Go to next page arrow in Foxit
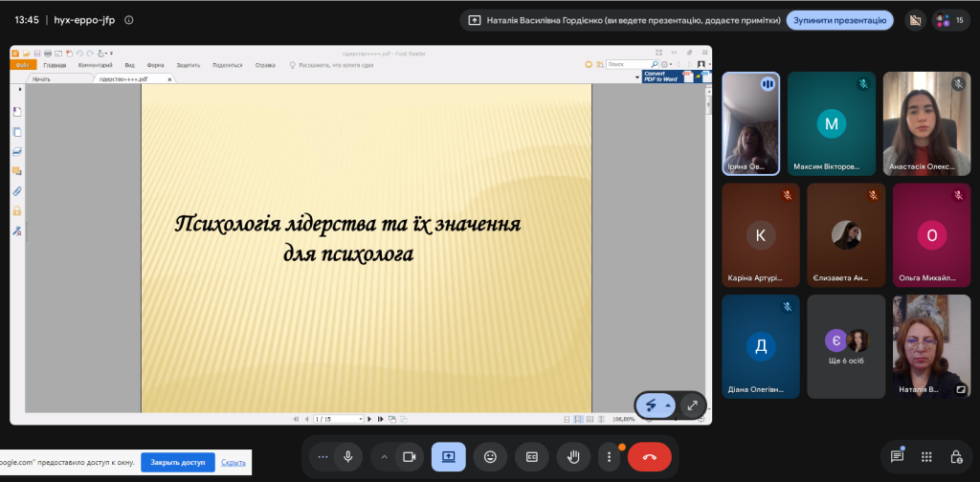Viewport: 980px width, 482px height. [x=369, y=419]
